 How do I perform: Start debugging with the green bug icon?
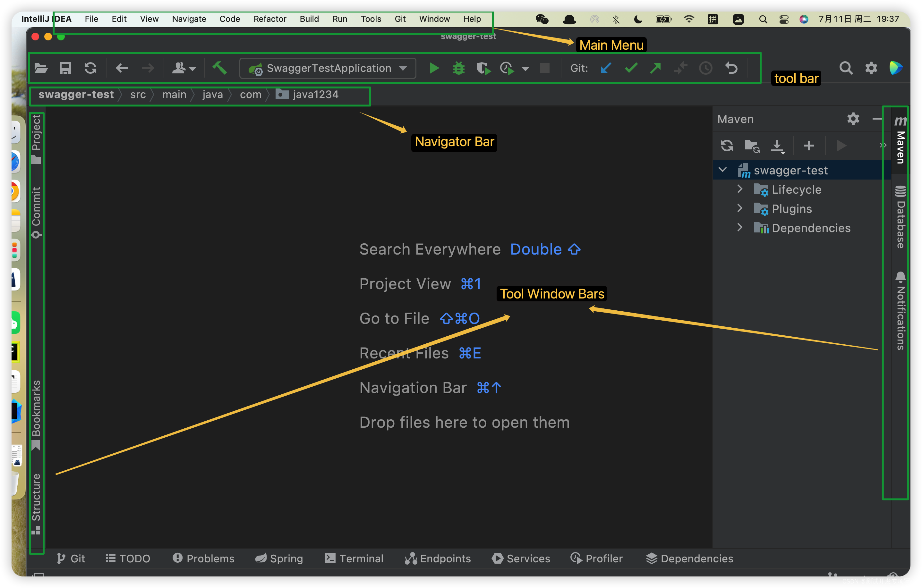click(x=458, y=69)
